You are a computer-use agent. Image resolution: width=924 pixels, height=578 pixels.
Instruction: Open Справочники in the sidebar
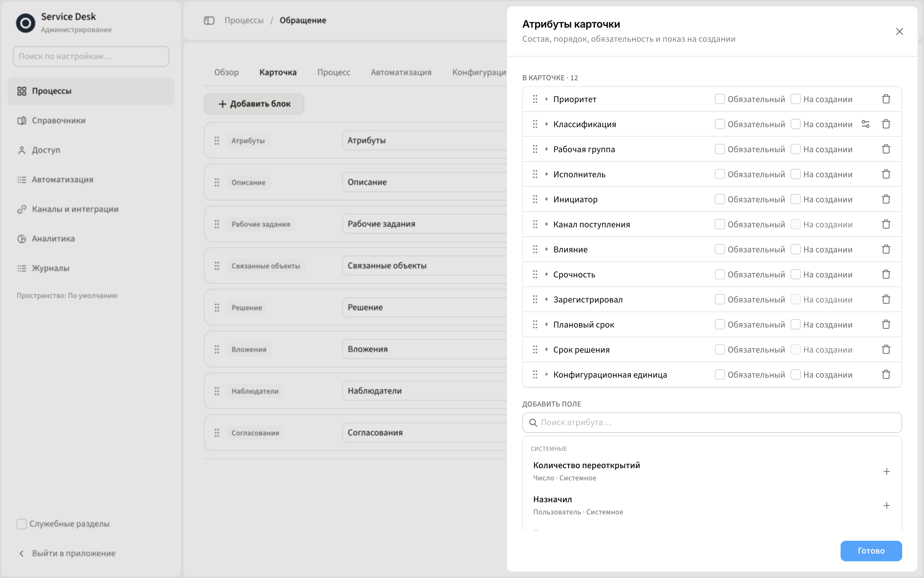click(91, 120)
